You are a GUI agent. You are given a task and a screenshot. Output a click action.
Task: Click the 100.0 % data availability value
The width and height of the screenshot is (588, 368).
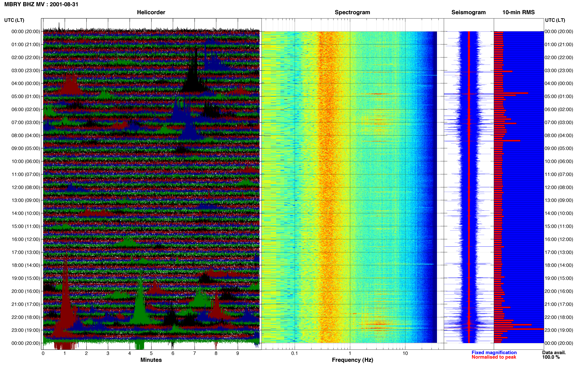pos(551,357)
